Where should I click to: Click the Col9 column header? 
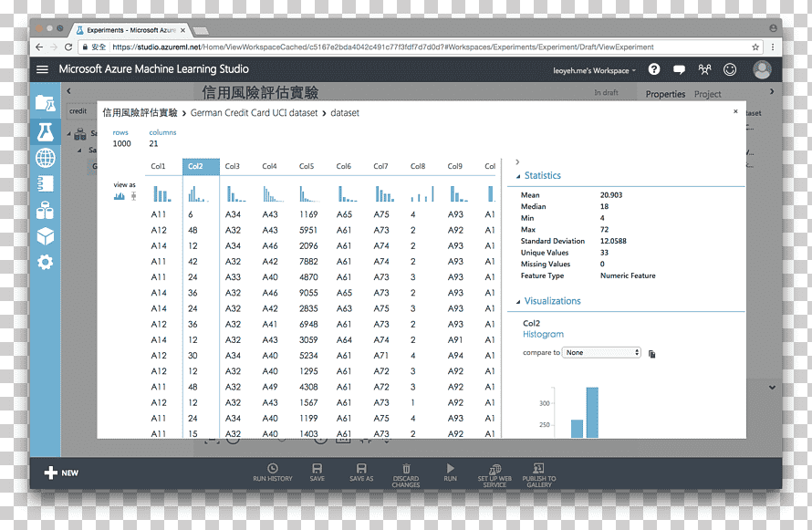point(454,166)
